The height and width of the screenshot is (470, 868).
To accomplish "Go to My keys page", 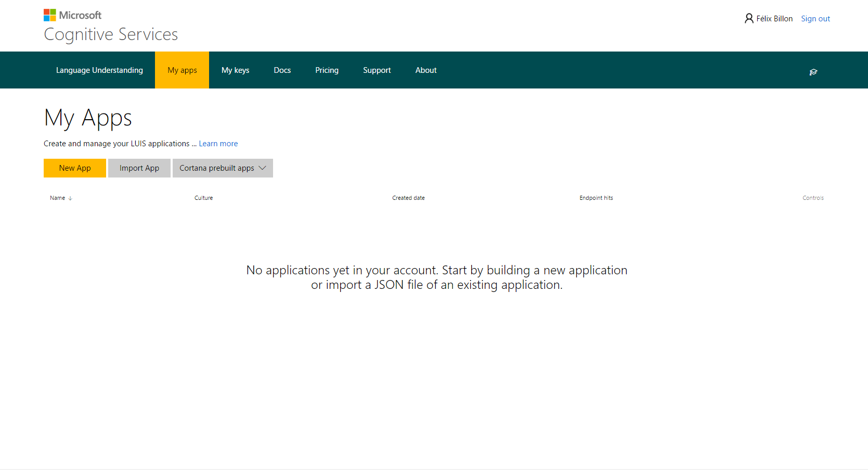I will (x=235, y=70).
